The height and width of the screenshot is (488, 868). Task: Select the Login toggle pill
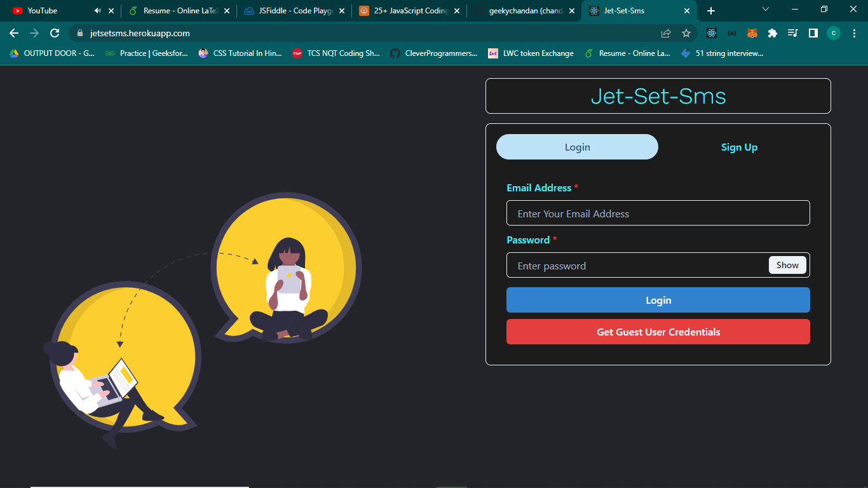(x=577, y=147)
